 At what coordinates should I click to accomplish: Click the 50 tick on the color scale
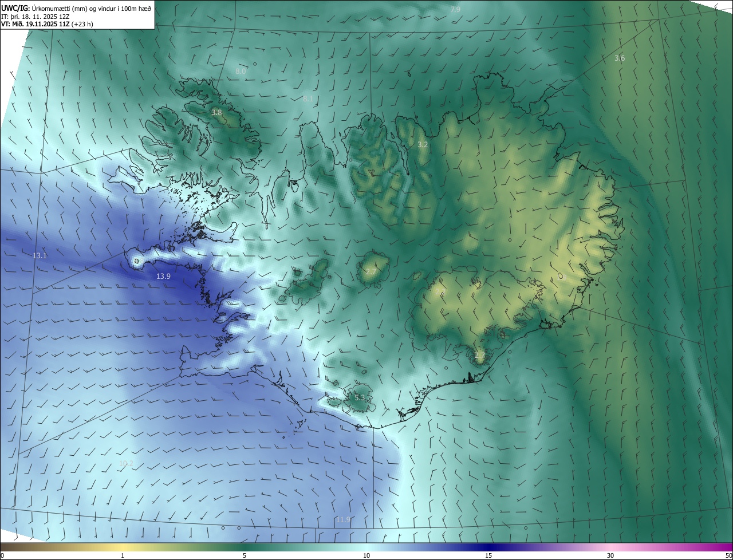click(728, 555)
